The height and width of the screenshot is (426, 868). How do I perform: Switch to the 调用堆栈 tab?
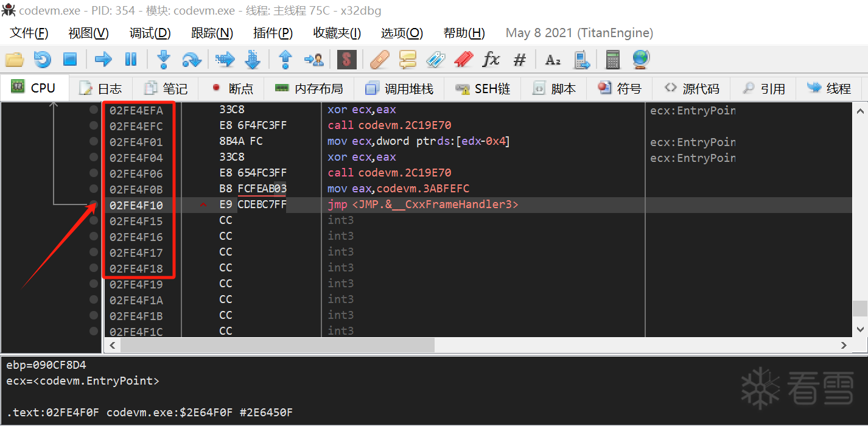(x=399, y=89)
